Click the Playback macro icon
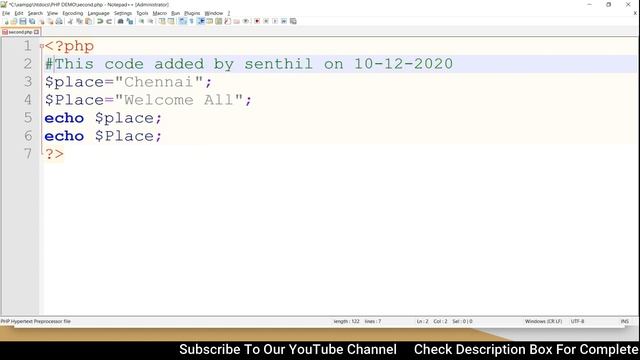 275,21
